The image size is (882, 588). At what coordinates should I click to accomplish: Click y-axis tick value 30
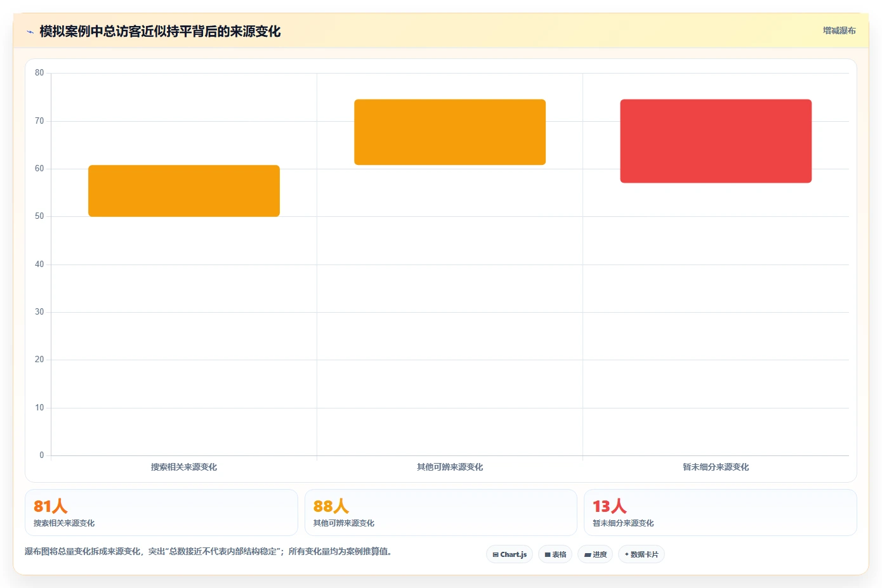[x=39, y=312]
